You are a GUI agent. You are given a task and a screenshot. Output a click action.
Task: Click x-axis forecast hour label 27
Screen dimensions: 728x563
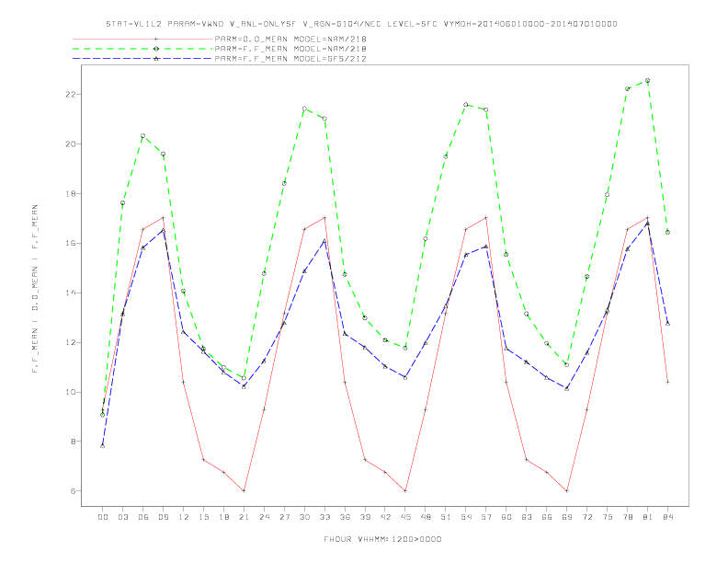(x=284, y=517)
